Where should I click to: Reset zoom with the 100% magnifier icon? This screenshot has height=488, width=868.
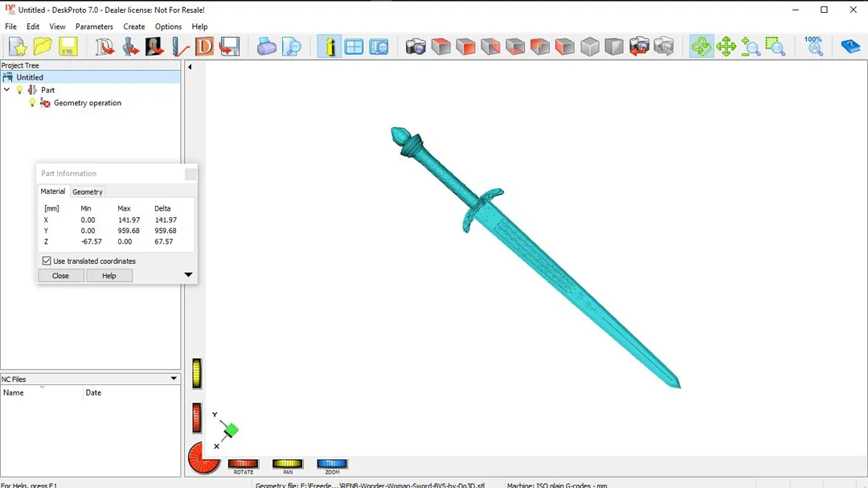point(813,47)
